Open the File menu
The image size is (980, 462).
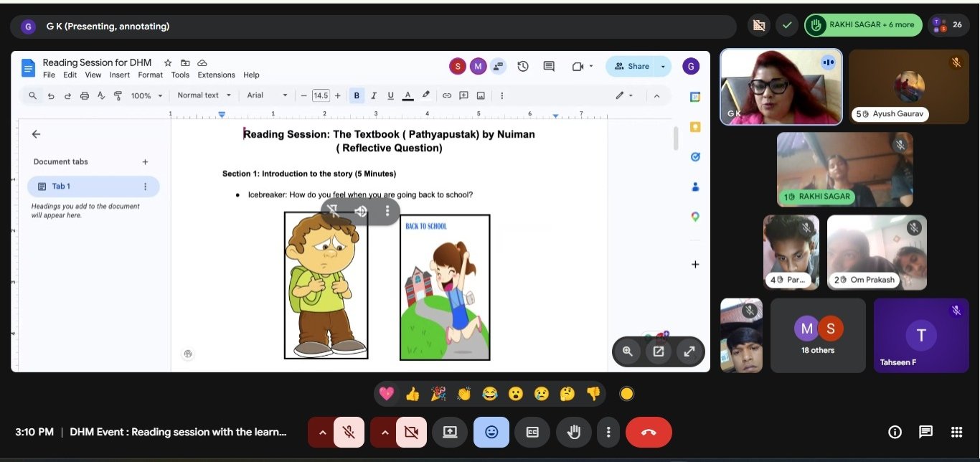coord(49,75)
